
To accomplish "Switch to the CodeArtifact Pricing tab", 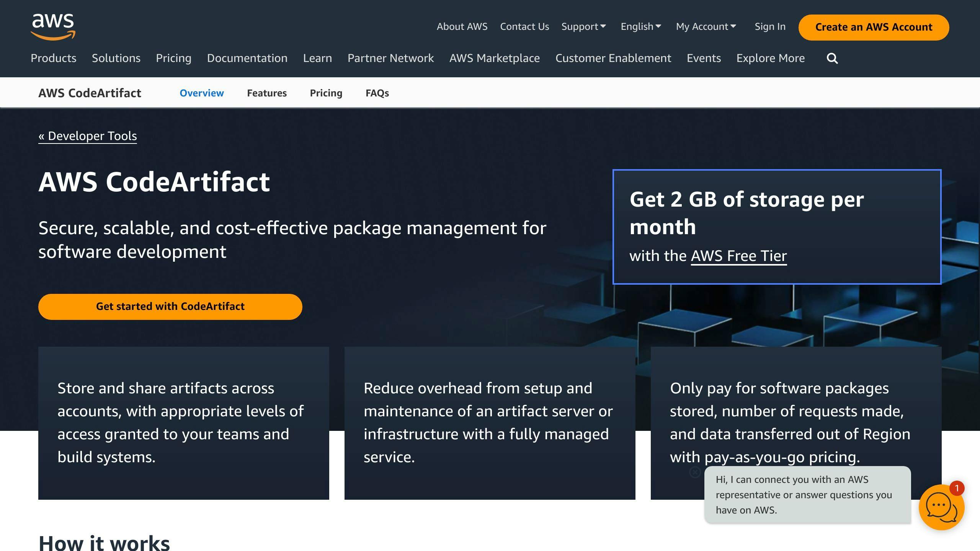I will point(326,93).
